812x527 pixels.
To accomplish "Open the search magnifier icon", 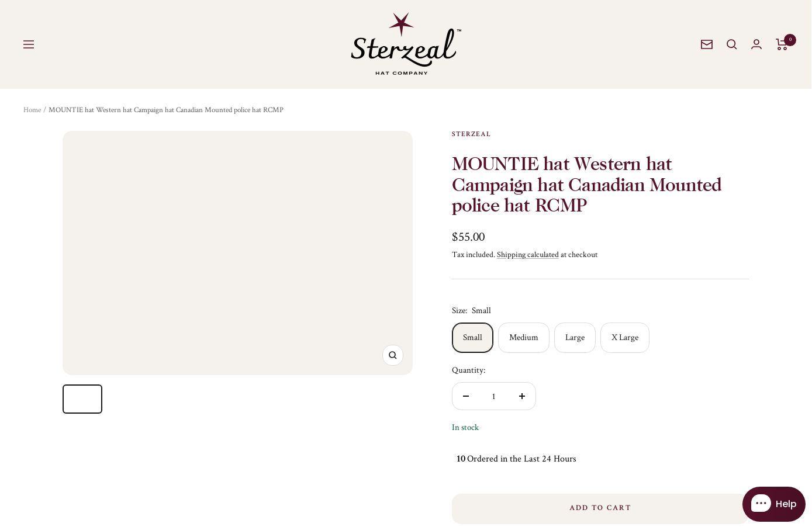I will coord(732,44).
